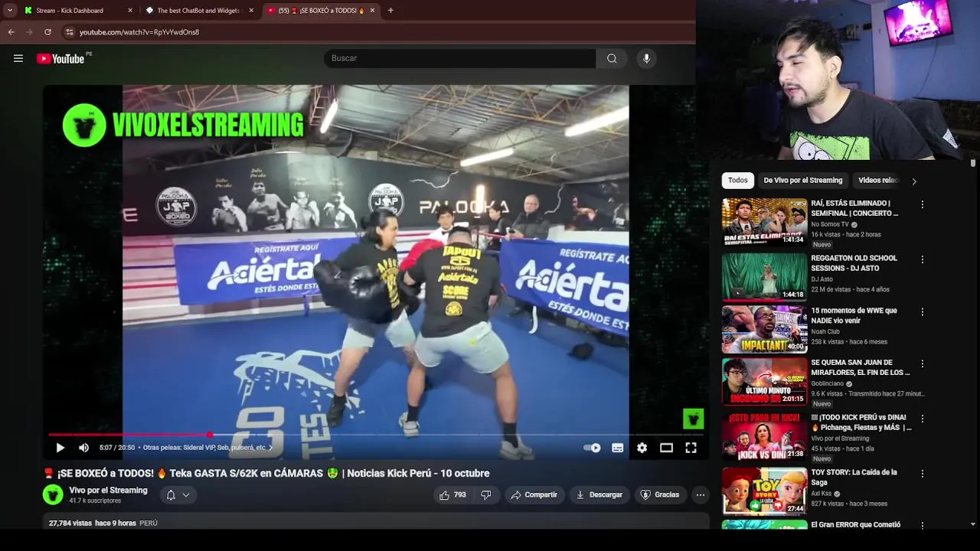
Task: Open TOY STORY La Caída thumbnail
Action: 764,491
